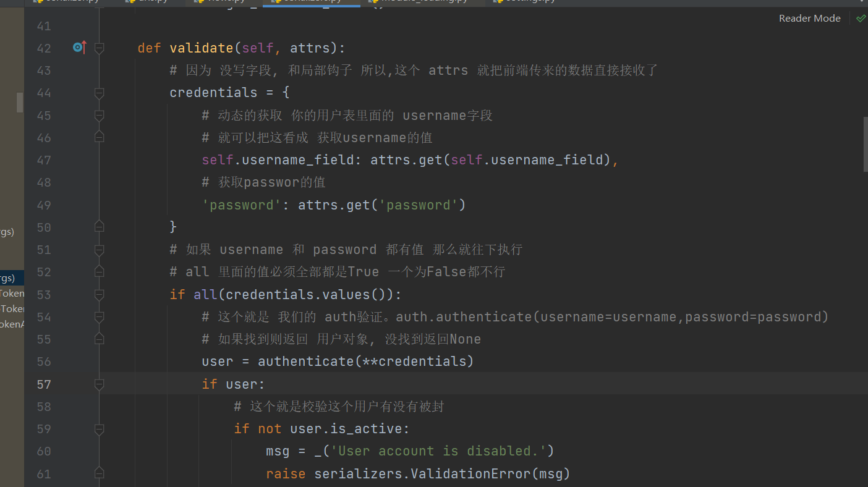Click line number 57 in the gutter
The width and height of the screenshot is (868, 487).
point(44,384)
